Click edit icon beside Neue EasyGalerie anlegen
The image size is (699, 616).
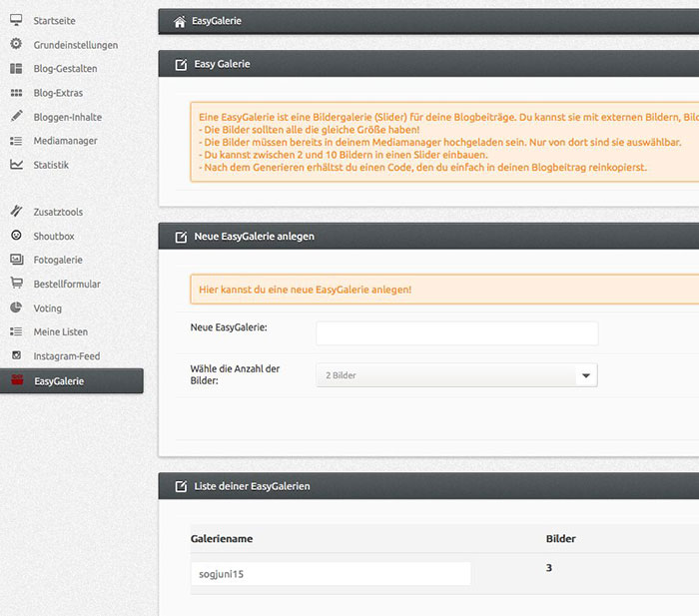point(181,237)
